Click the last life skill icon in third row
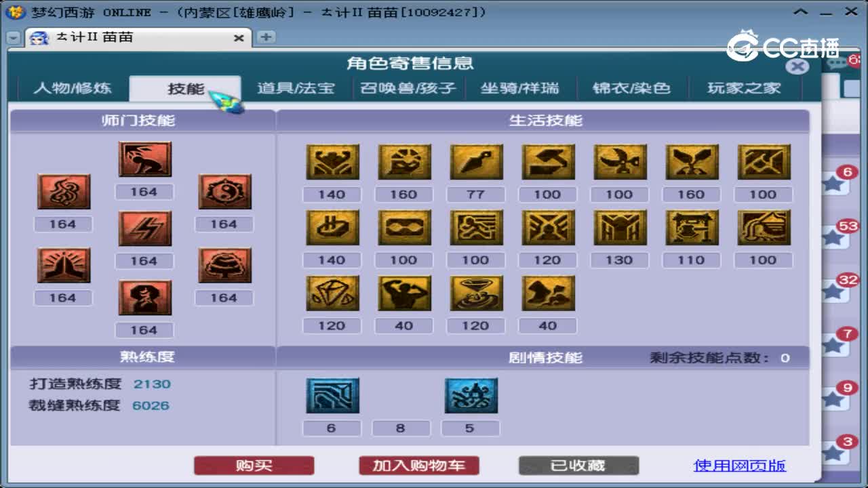This screenshot has width=868, height=488. click(548, 293)
